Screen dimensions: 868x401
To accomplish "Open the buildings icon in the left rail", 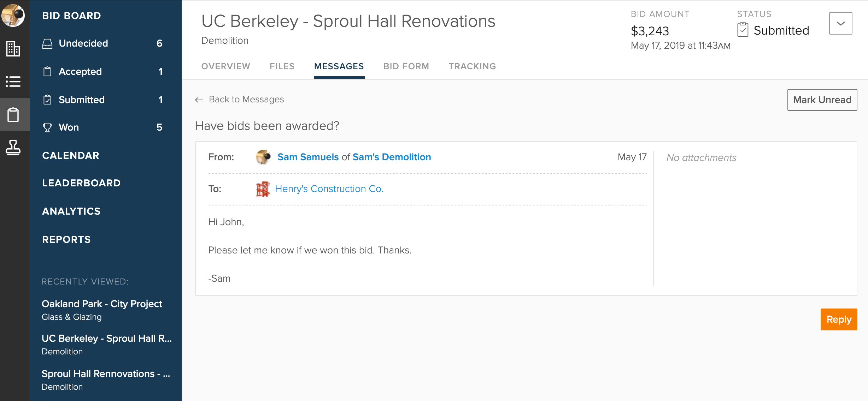I will pos(13,49).
